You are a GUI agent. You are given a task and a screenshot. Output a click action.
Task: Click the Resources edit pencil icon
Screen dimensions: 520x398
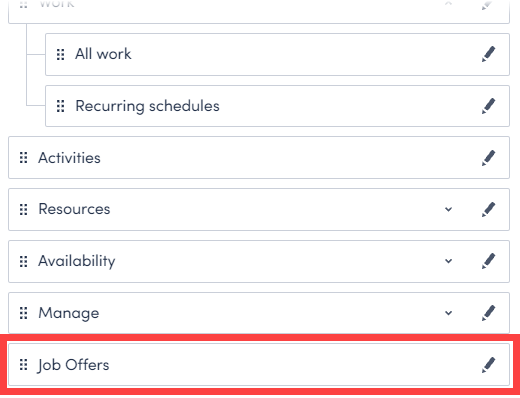(488, 209)
